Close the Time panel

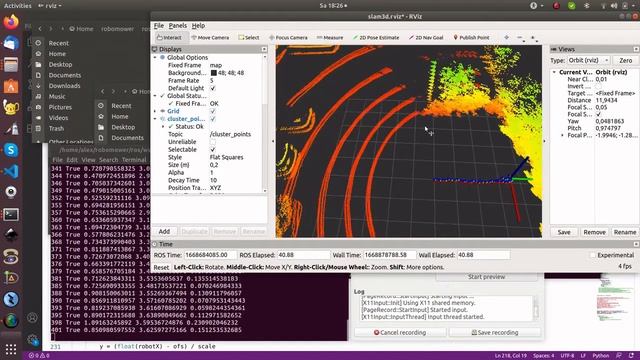636,244
